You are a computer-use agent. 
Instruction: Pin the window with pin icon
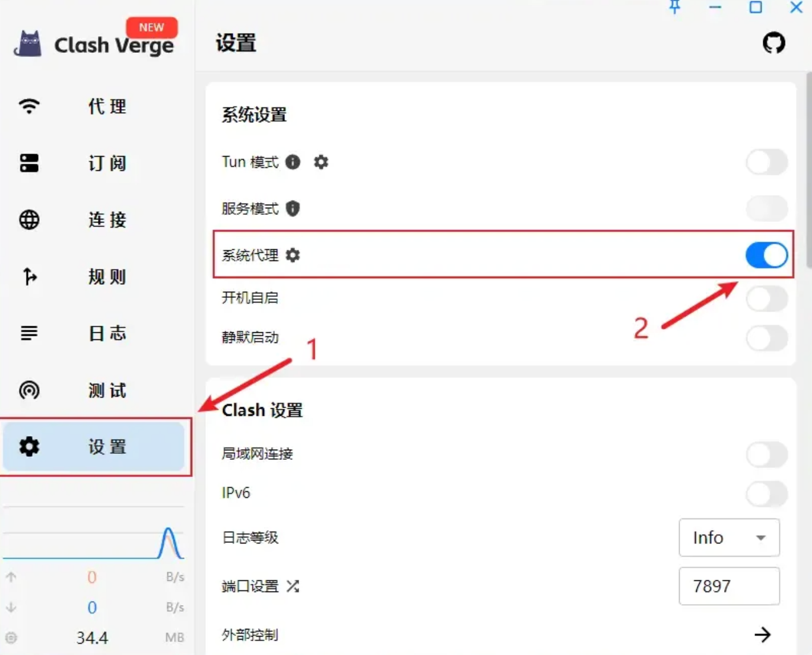(675, 8)
